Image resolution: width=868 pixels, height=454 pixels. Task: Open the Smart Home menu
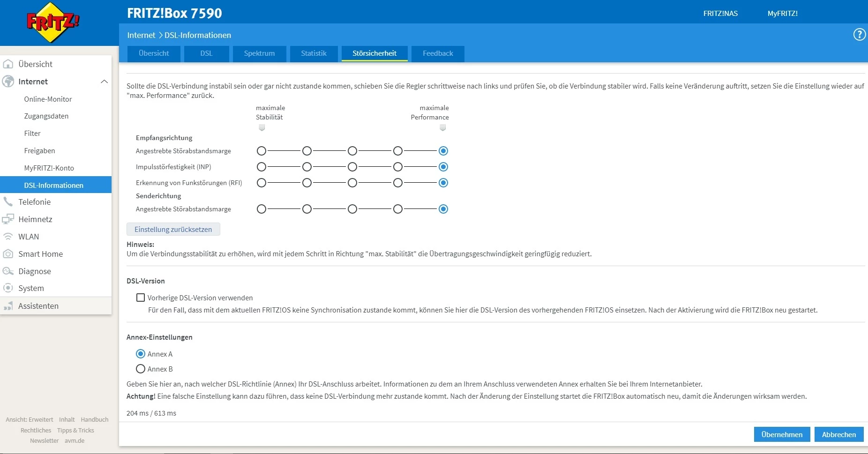56,254
